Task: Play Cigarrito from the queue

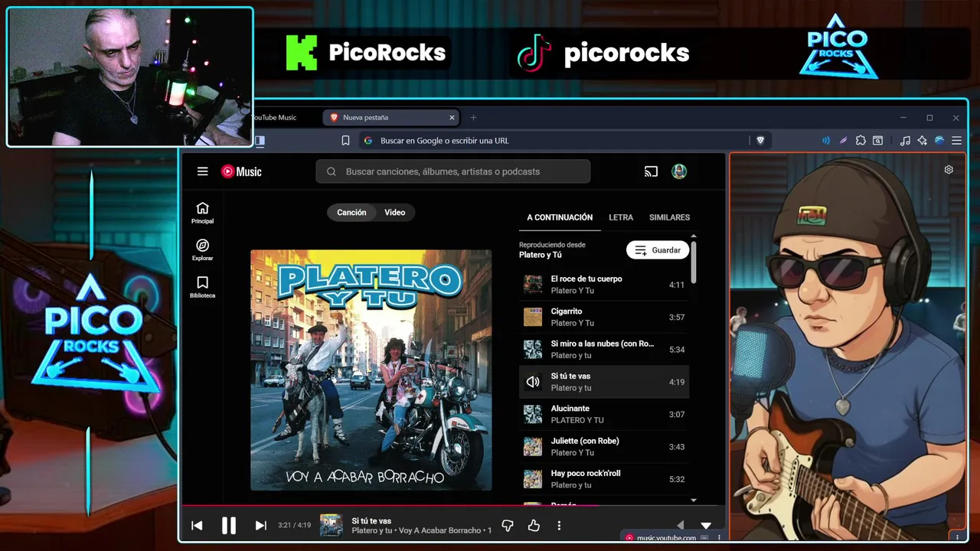Action: 604,317
